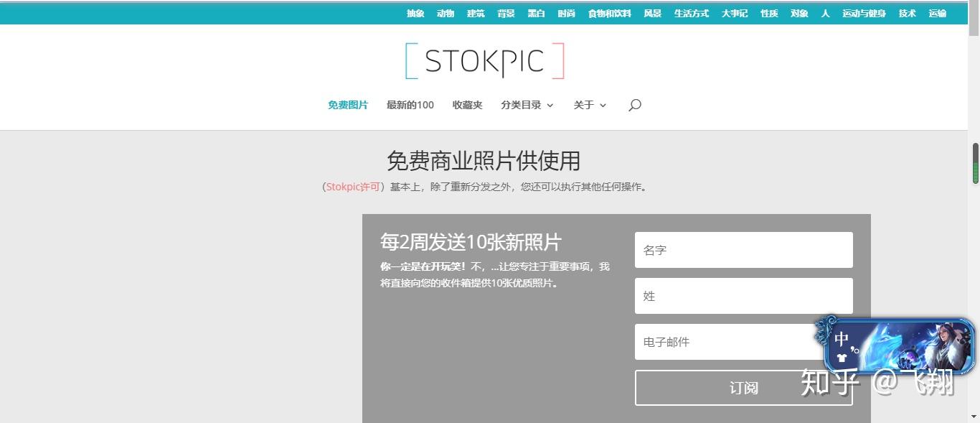Open the Stokpic许可 license link
Screen dimensions: 980x423
351,187
